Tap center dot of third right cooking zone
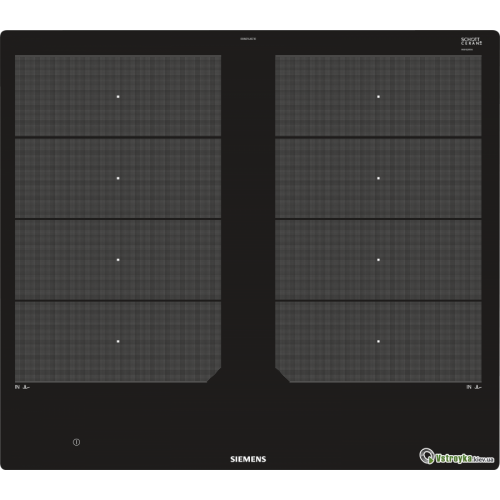This screenshot has height=500, width=500. pos(378,260)
